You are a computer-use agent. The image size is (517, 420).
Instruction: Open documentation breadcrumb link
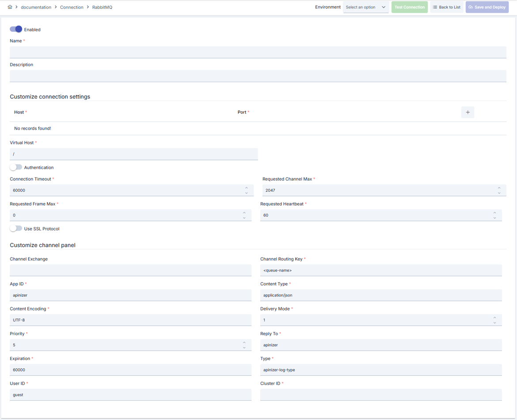[x=36, y=7]
